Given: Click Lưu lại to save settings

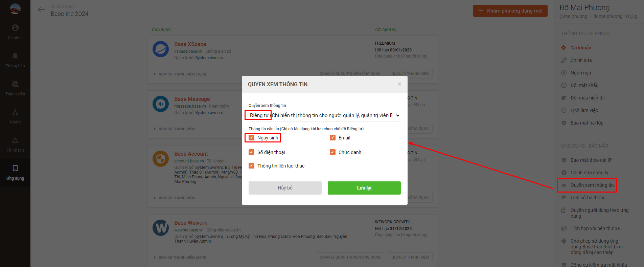Looking at the screenshot, I should [x=364, y=188].
